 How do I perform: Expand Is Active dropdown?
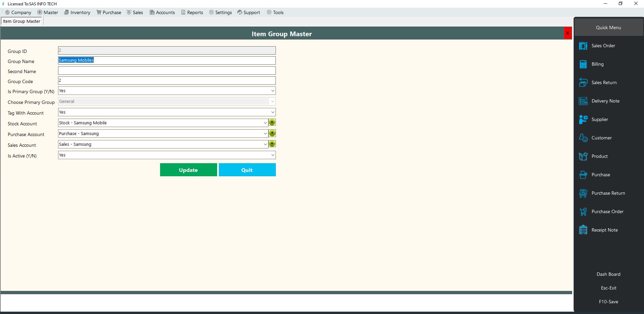[x=273, y=155]
